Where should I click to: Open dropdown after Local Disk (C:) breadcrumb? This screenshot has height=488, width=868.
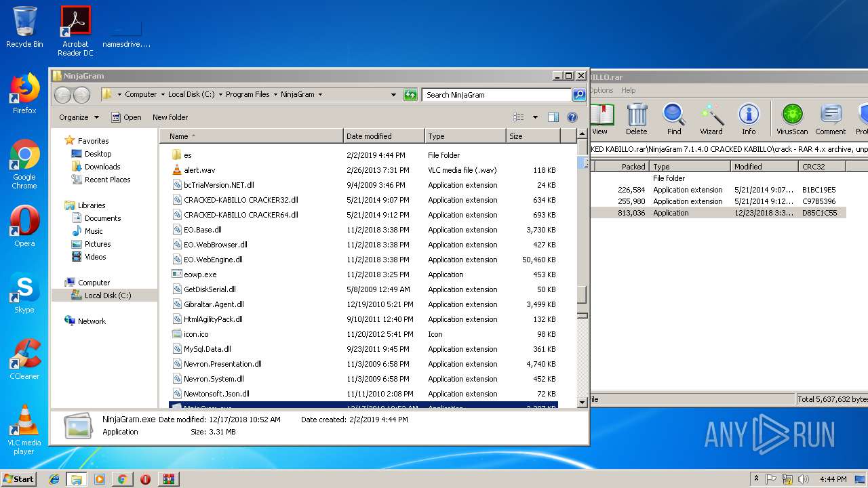point(220,95)
